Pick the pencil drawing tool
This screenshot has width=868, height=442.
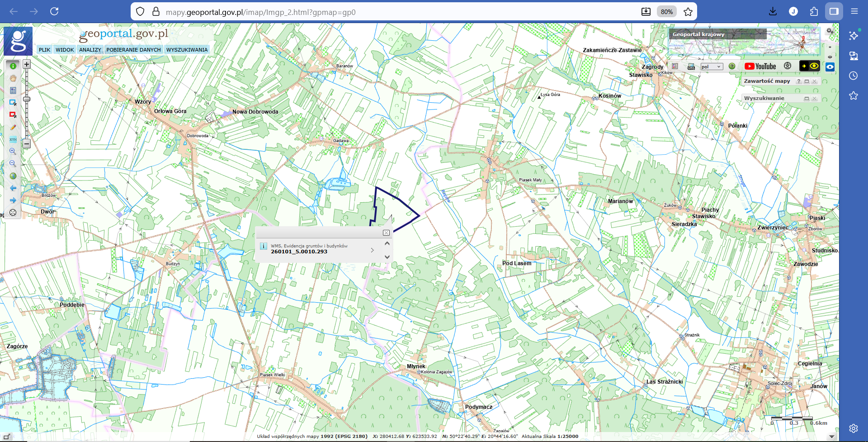(13, 128)
